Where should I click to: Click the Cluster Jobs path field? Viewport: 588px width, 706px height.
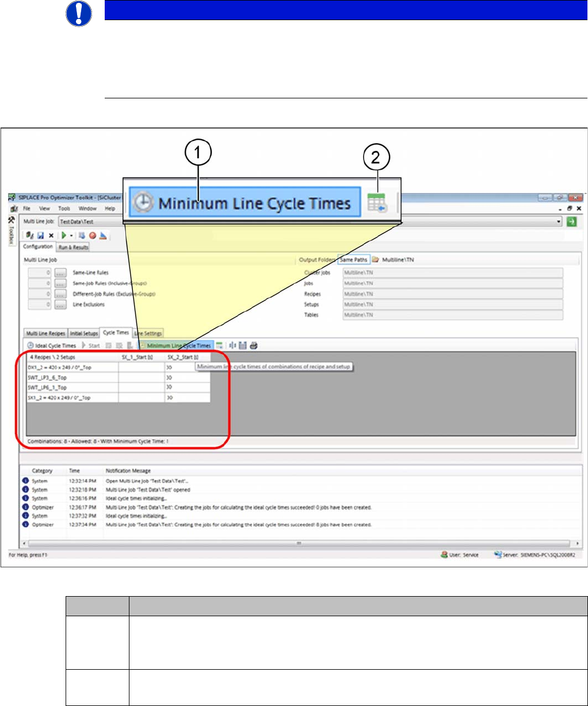pos(453,273)
